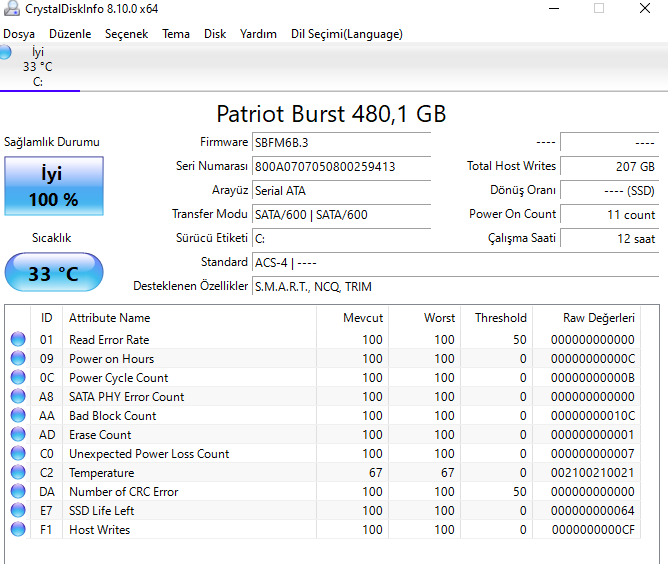Click the status orb for Host Writes
Image resolution: width=668 pixels, height=564 pixels.
click(x=18, y=530)
